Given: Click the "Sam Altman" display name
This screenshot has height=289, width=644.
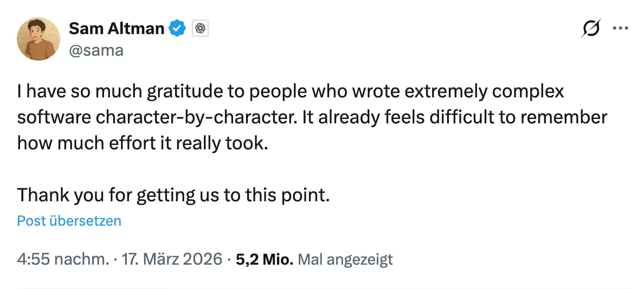Looking at the screenshot, I should (x=117, y=28).
